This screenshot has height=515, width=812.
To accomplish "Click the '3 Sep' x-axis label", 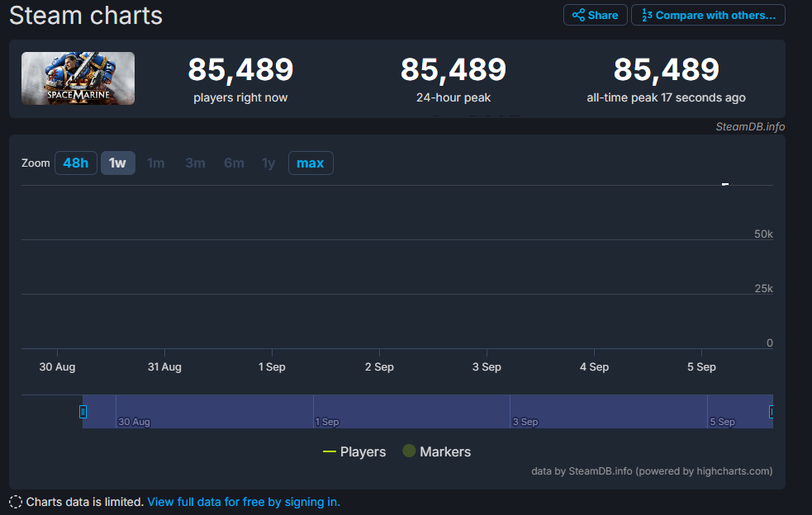I will [x=487, y=367].
